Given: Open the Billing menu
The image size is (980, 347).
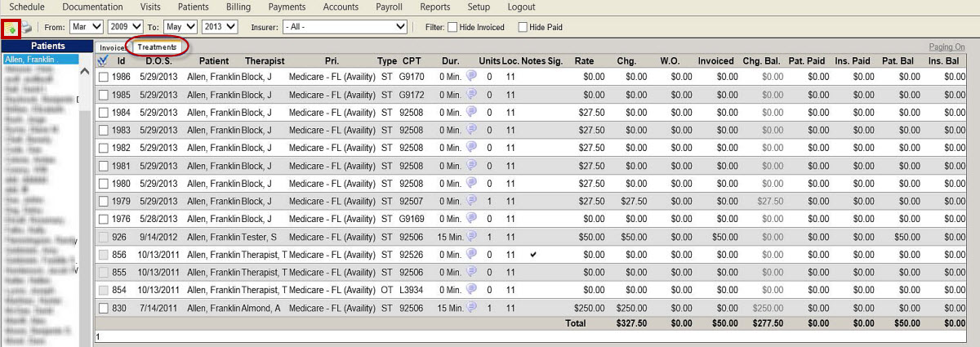Looking at the screenshot, I should [x=238, y=7].
